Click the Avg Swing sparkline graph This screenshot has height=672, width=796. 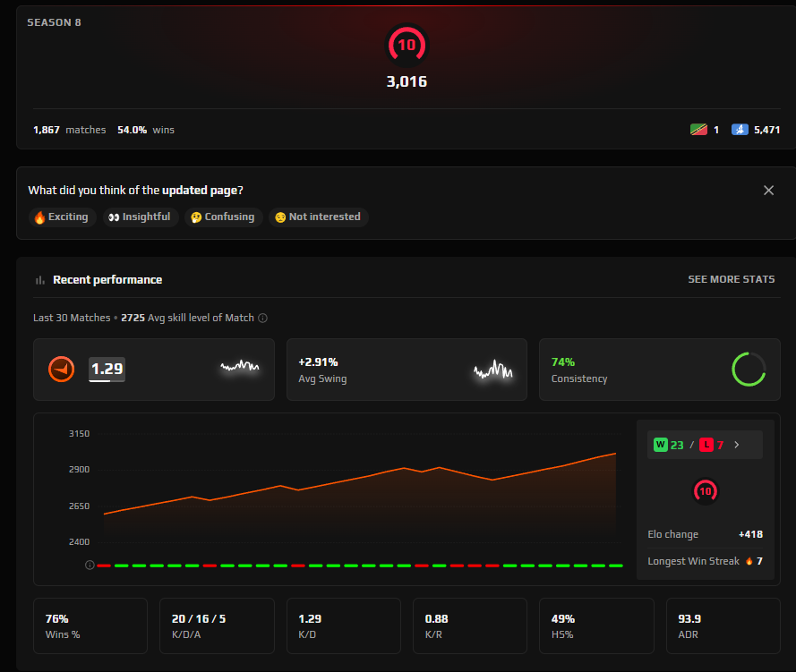(x=493, y=370)
